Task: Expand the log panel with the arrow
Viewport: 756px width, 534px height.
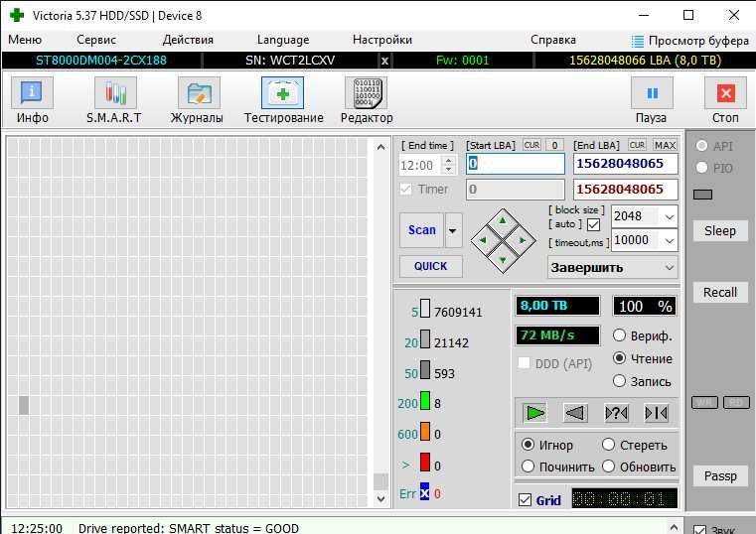Action: click(x=674, y=527)
